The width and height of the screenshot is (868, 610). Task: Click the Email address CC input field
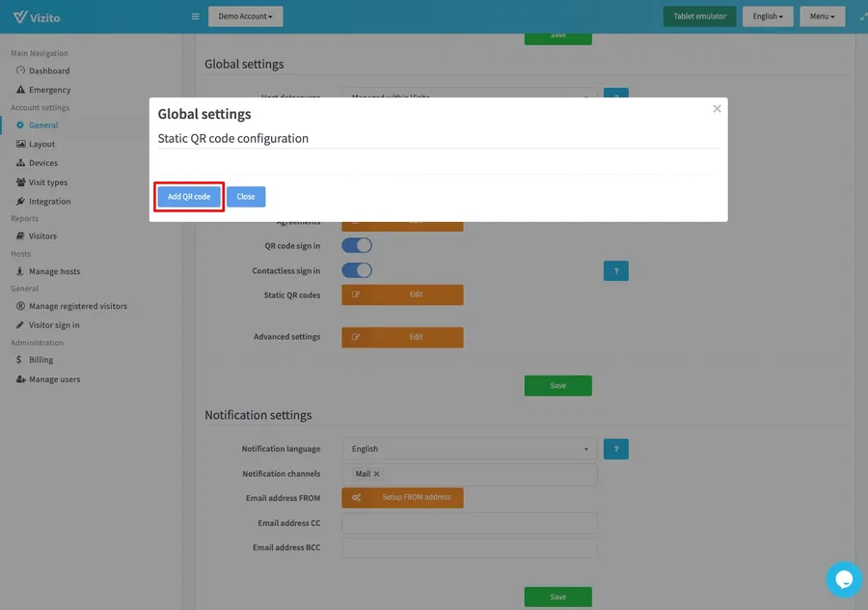pos(469,523)
